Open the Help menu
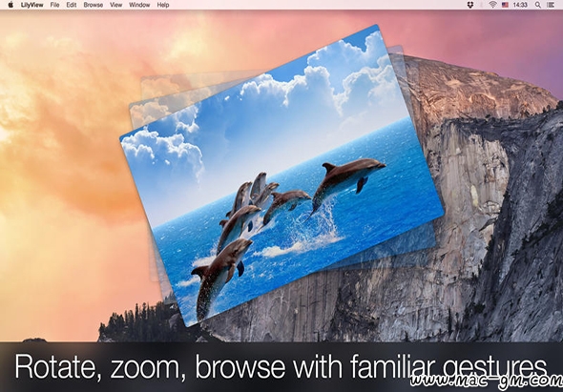This screenshot has width=563, height=392. tap(163, 5)
